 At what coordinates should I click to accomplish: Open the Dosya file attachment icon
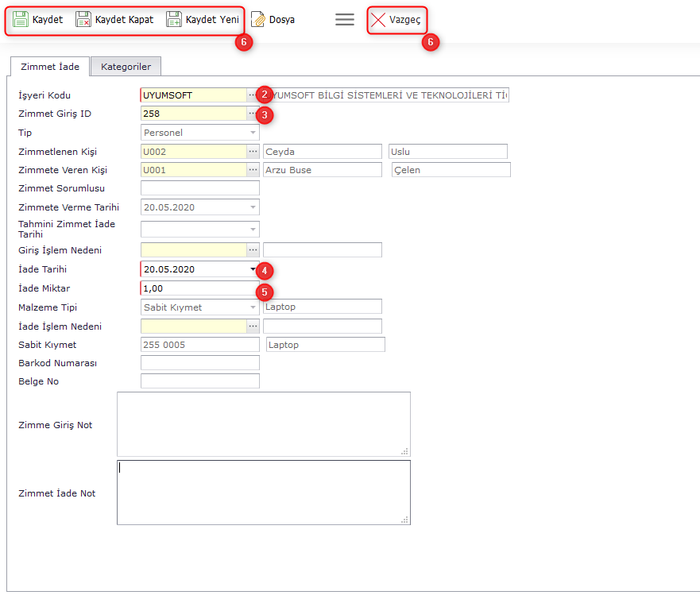(x=258, y=19)
